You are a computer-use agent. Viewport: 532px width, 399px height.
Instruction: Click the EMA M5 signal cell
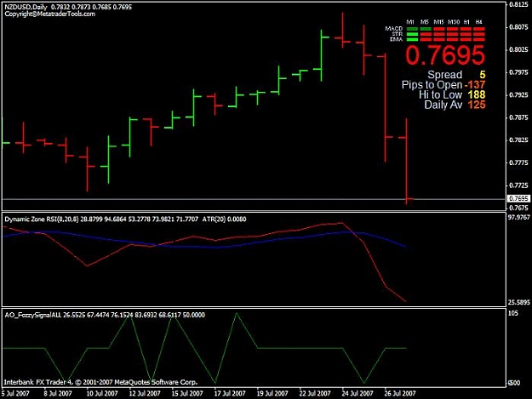coord(426,40)
